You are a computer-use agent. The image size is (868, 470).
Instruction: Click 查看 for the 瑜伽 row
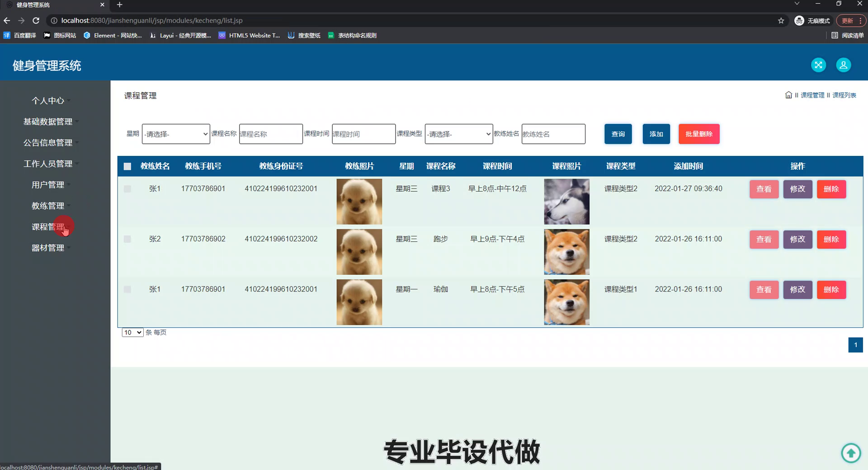click(764, 289)
